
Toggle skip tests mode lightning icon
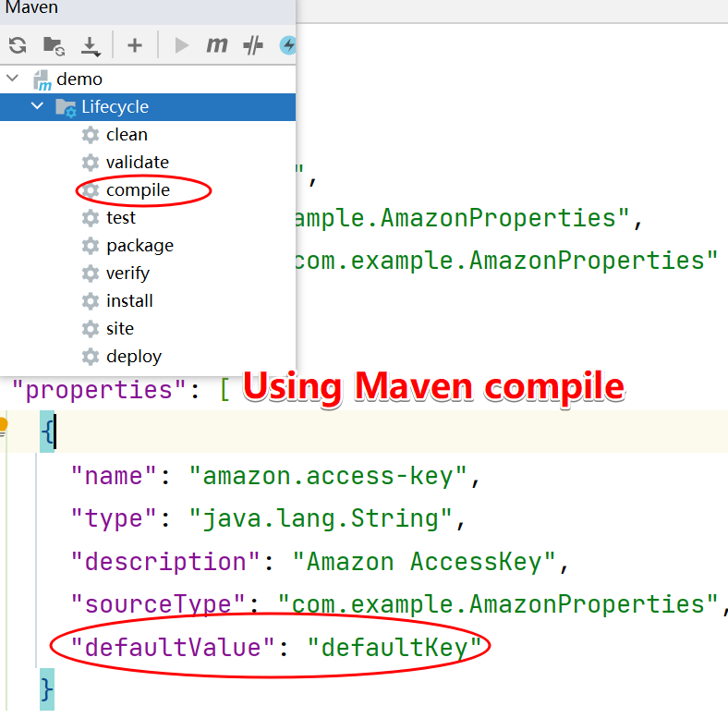click(x=288, y=45)
